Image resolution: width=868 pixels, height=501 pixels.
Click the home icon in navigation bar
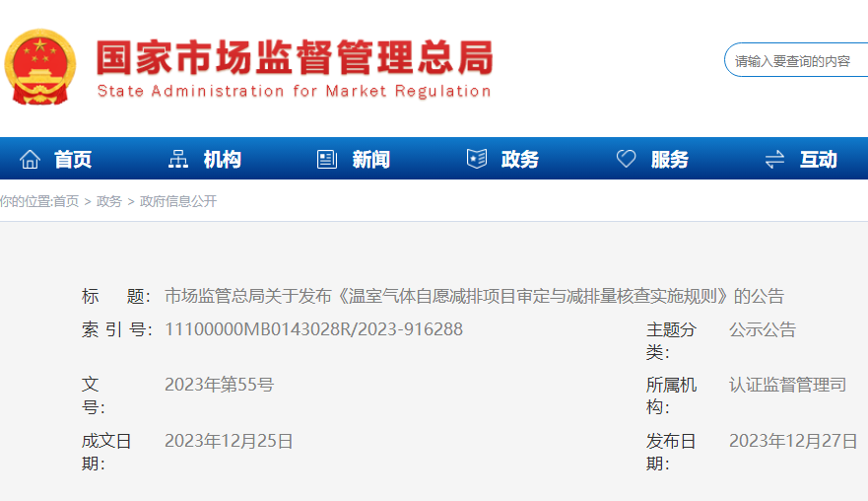pos(30,160)
